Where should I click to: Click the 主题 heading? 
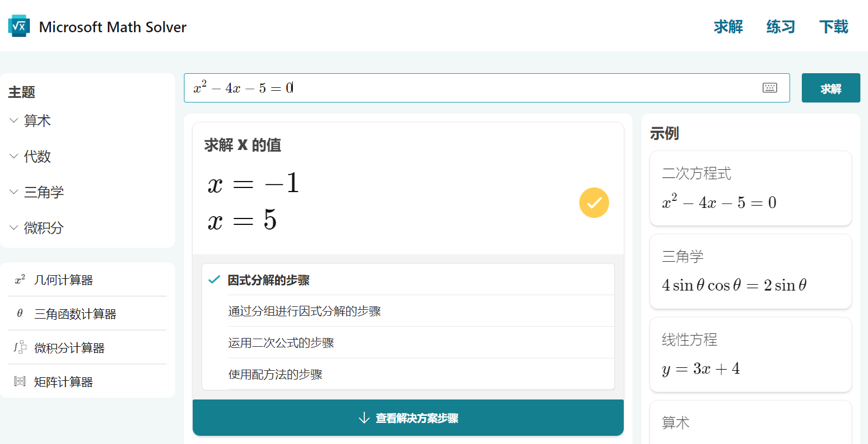click(22, 92)
